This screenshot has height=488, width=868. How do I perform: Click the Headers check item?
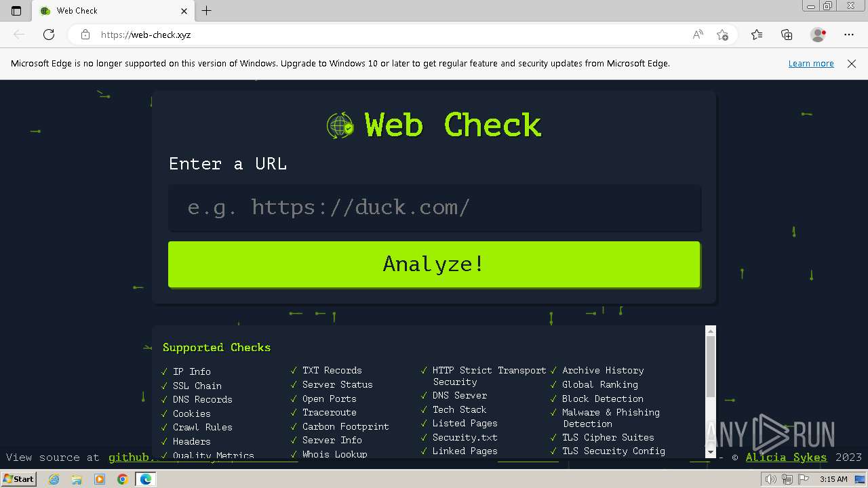coord(192,441)
